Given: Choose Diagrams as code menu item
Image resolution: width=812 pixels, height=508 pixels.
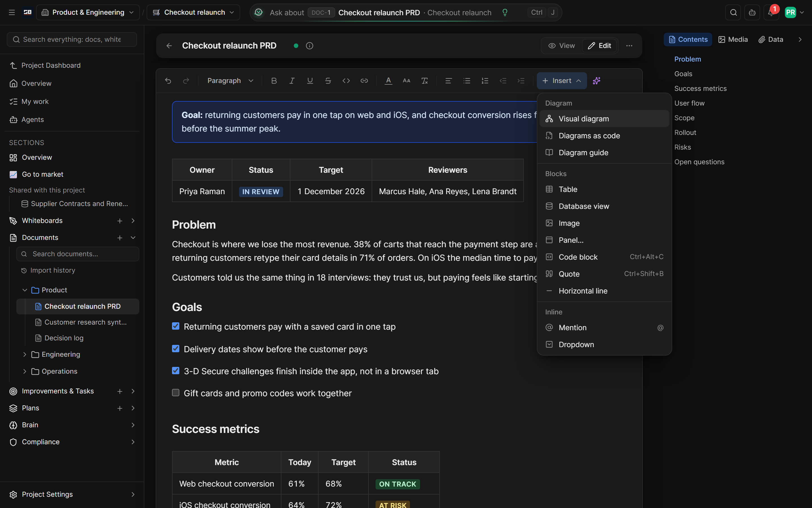Looking at the screenshot, I should tap(604, 136).
